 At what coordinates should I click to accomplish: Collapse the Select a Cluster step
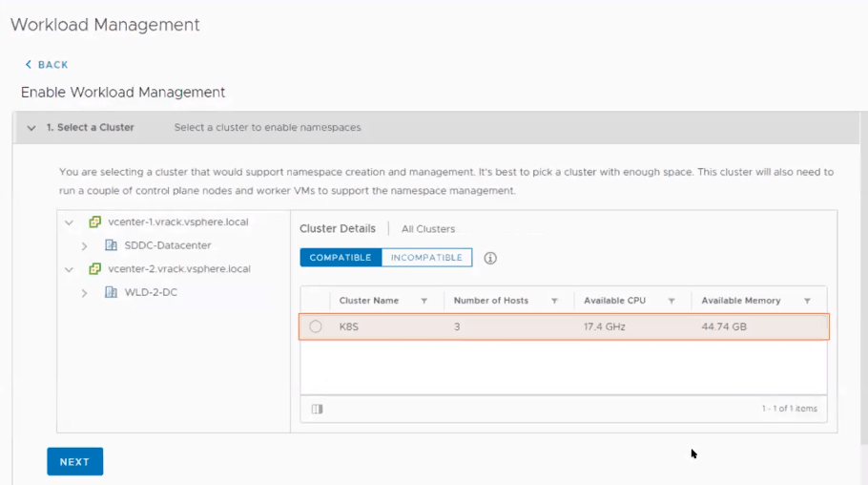tap(31, 128)
